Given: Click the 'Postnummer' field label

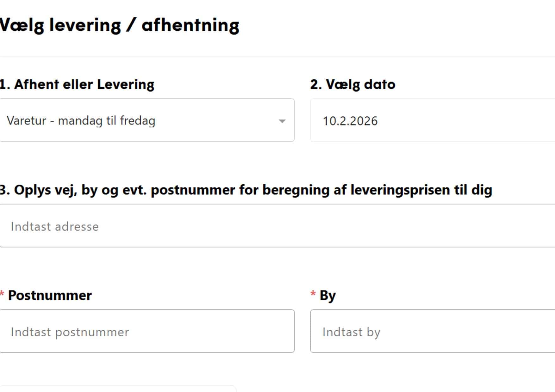Looking at the screenshot, I should (x=50, y=295).
